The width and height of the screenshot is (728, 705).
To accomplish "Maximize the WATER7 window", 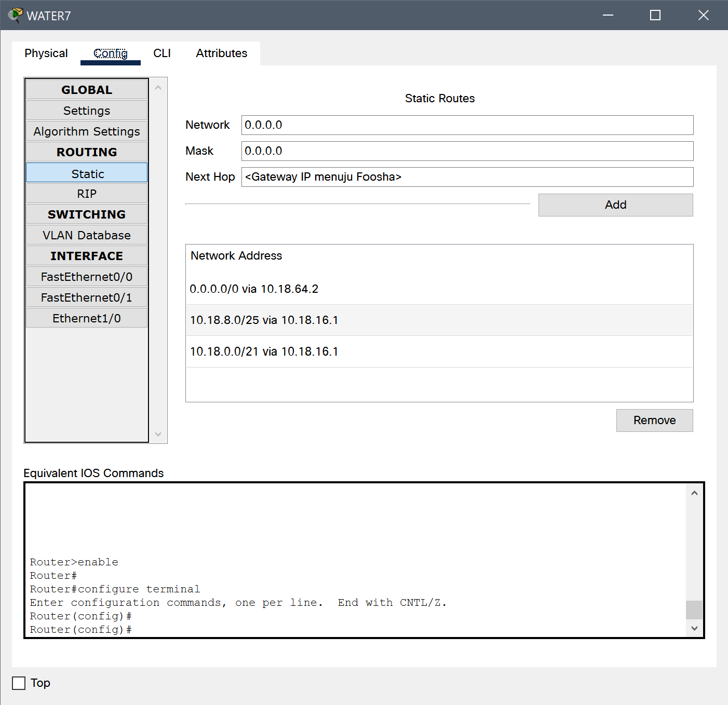I will click(x=655, y=15).
